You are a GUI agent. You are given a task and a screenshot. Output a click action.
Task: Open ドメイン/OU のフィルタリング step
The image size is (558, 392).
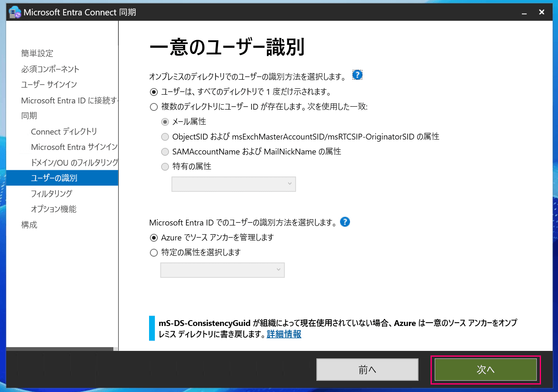(74, 162)
